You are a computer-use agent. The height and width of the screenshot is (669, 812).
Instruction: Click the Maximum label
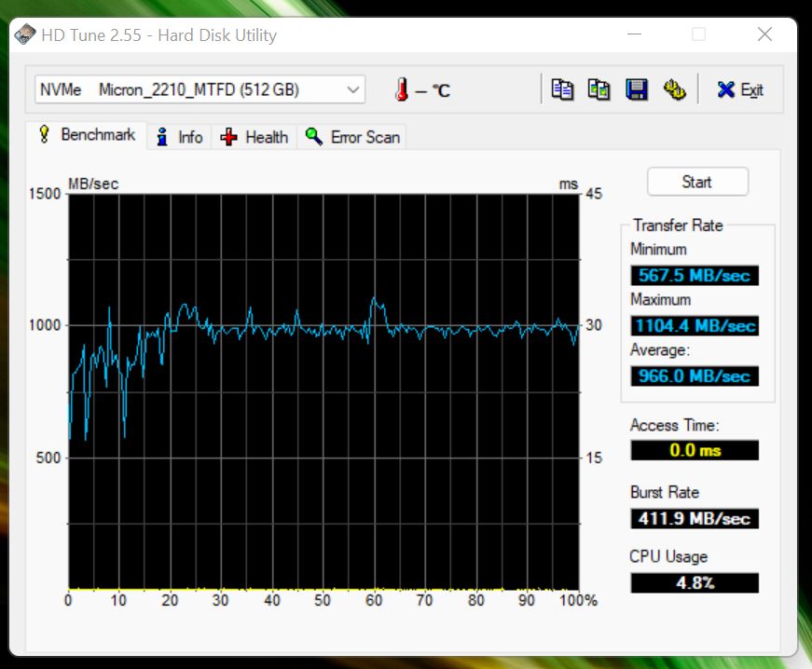(660, 299)
